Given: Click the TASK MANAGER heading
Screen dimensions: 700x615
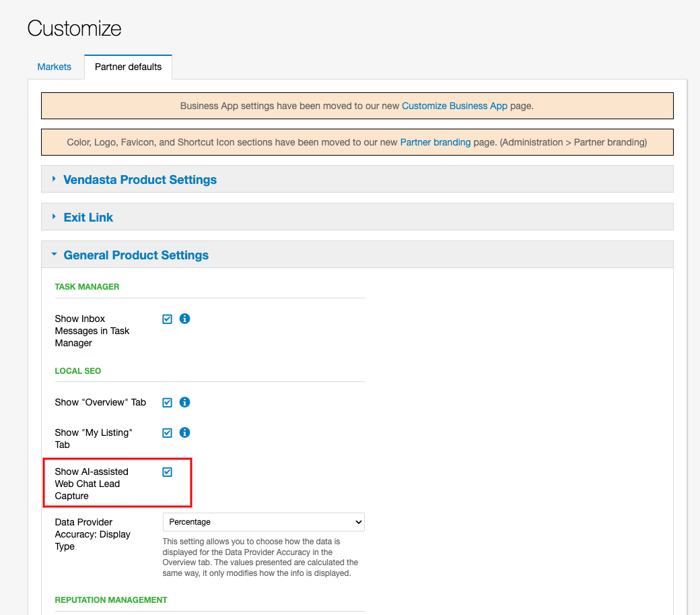Looking at the screenshot, I should coord(87,287).
